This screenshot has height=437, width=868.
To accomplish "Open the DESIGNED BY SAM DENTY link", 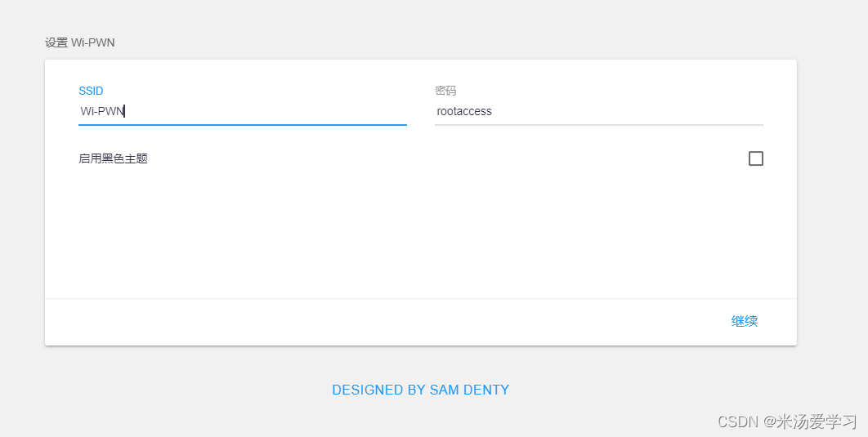I will [x=421, y=390].
